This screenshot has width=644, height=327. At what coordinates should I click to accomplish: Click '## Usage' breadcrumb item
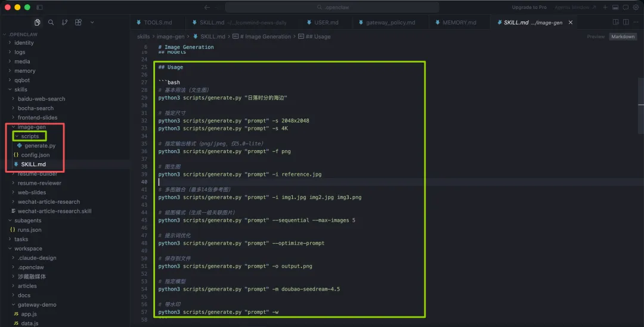318,36
